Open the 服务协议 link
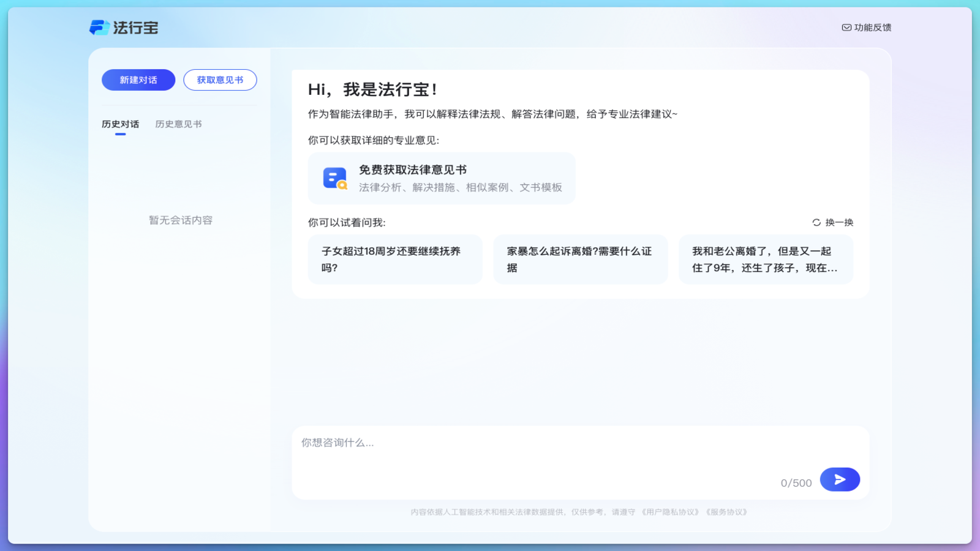The width and height of the screenshot is (980, 551). (726, 512)
